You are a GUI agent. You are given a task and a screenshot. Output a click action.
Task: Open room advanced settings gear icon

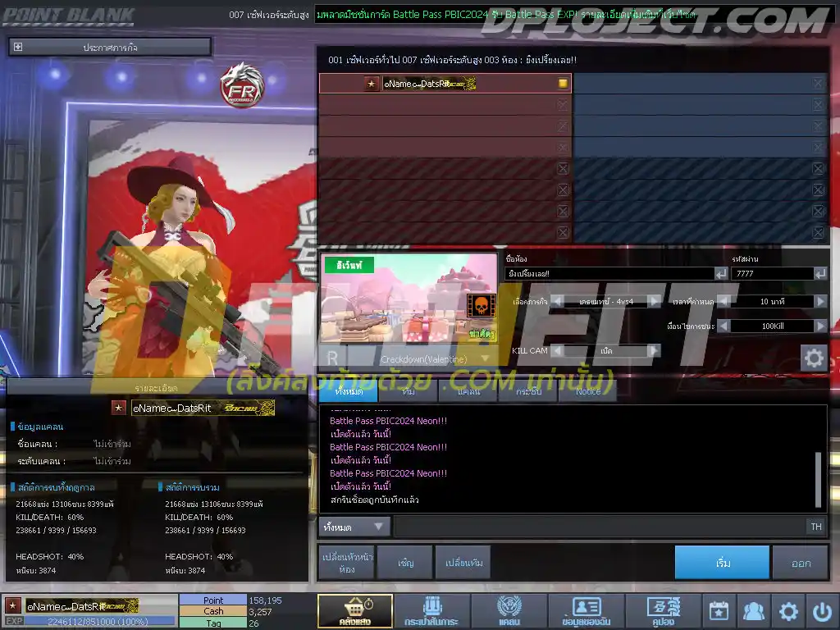[813, 358]
